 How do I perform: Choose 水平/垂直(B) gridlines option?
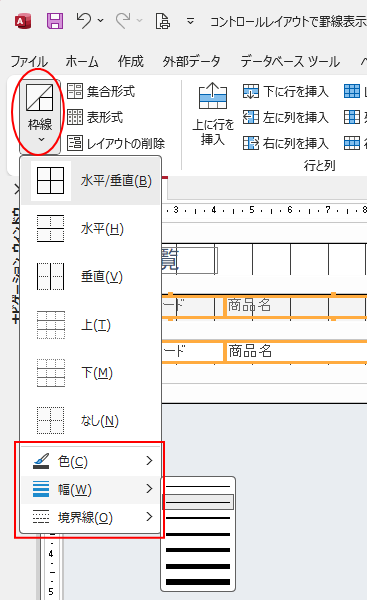click(91, 181)
